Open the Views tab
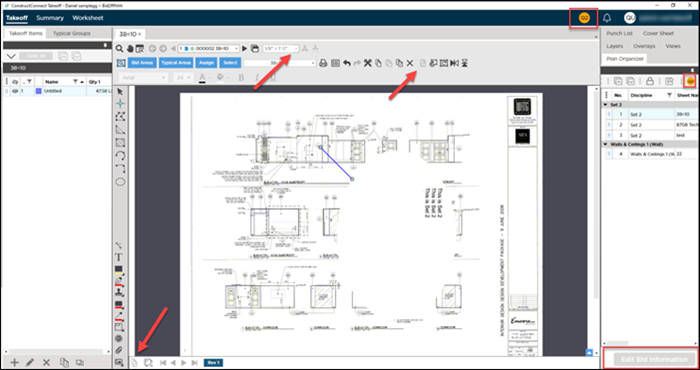 point(673,46)
